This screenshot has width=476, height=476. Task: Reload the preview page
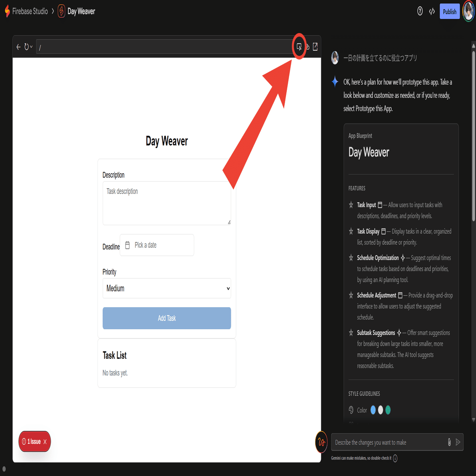coord(26,47)
